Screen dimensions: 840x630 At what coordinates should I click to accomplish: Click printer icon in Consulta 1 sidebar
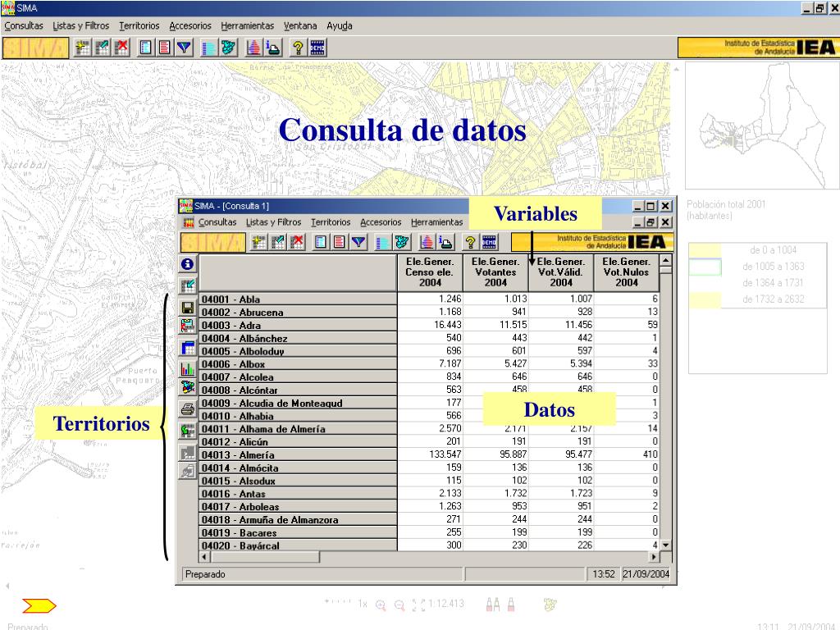click(188, 410)
